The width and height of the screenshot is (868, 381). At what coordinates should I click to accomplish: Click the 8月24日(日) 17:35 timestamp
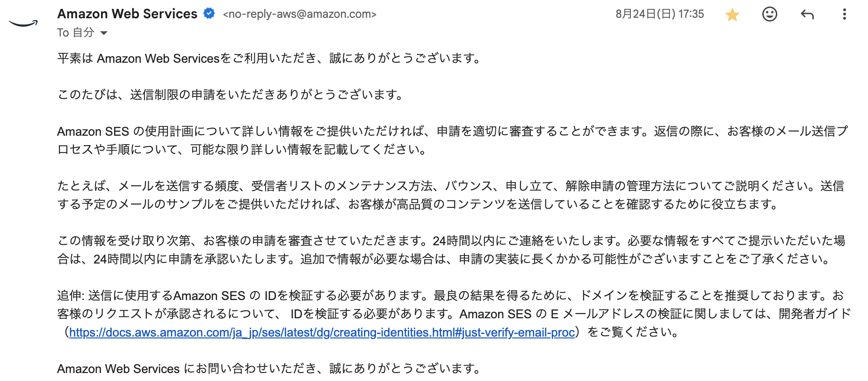tap(659, 14)
